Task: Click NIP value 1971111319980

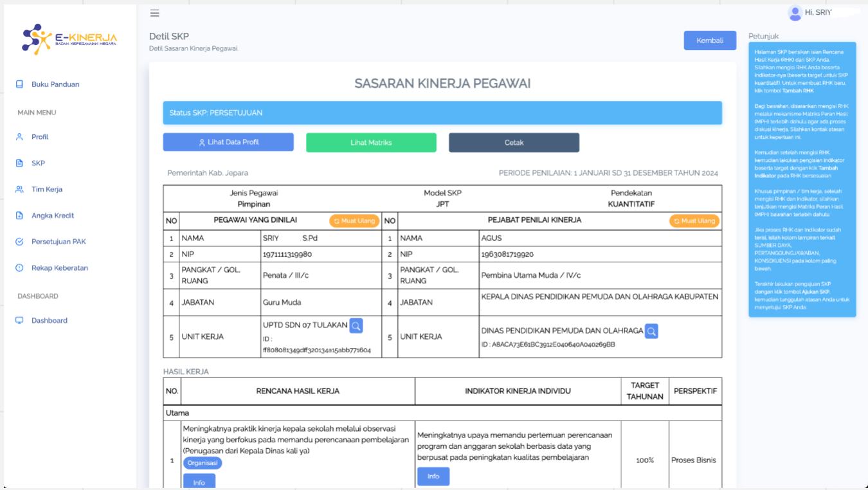Action: [x=287, y=255]
